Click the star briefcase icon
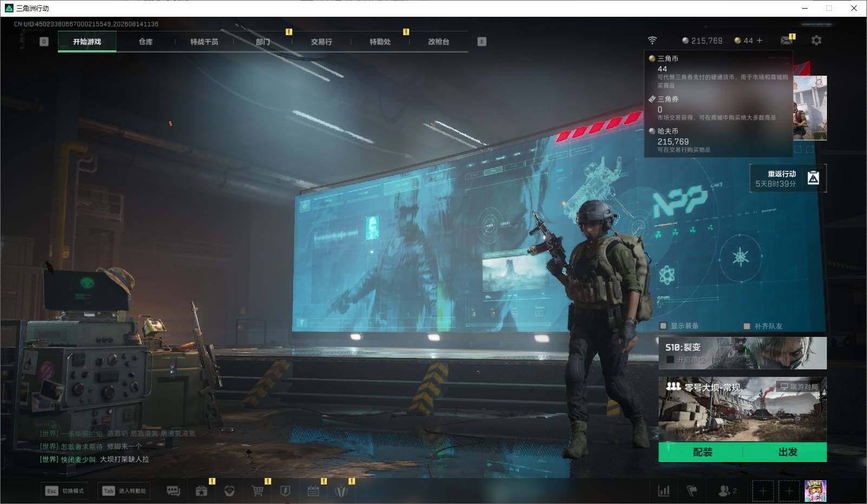The height and width of the screenshot is (504, 867). (x=201, y=491)
